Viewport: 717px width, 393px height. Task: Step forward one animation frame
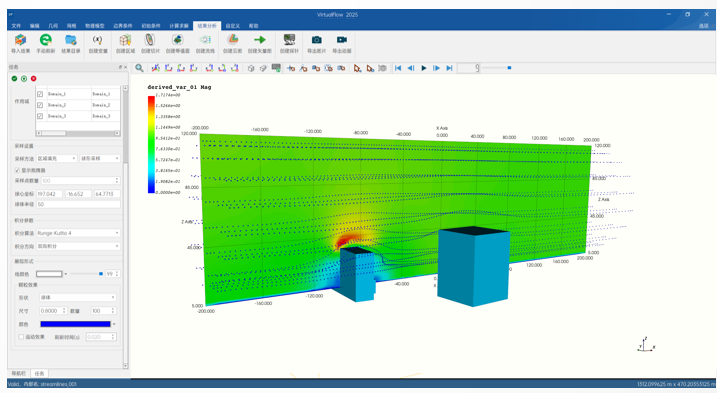pos(436,68)
